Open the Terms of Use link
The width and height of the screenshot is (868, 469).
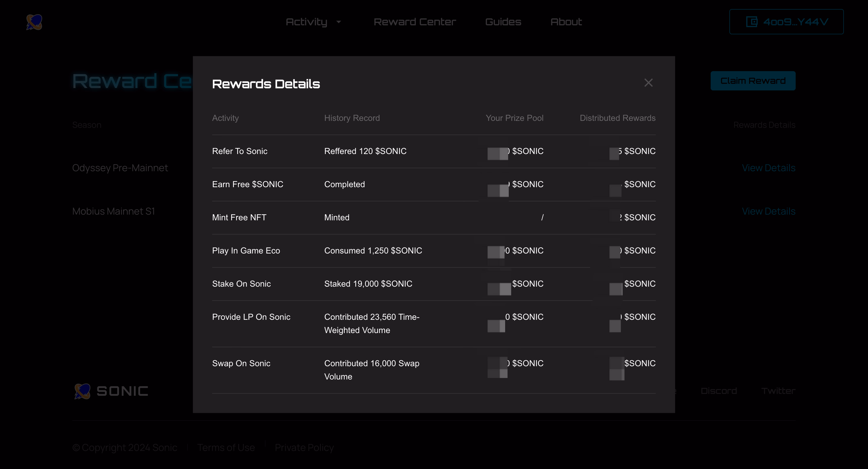coord(226,447)
